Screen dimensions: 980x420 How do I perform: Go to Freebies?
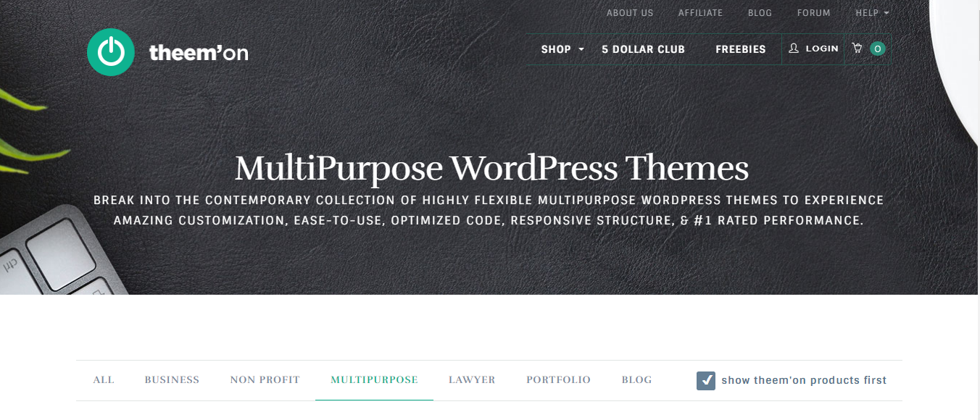tap(741, 49)
